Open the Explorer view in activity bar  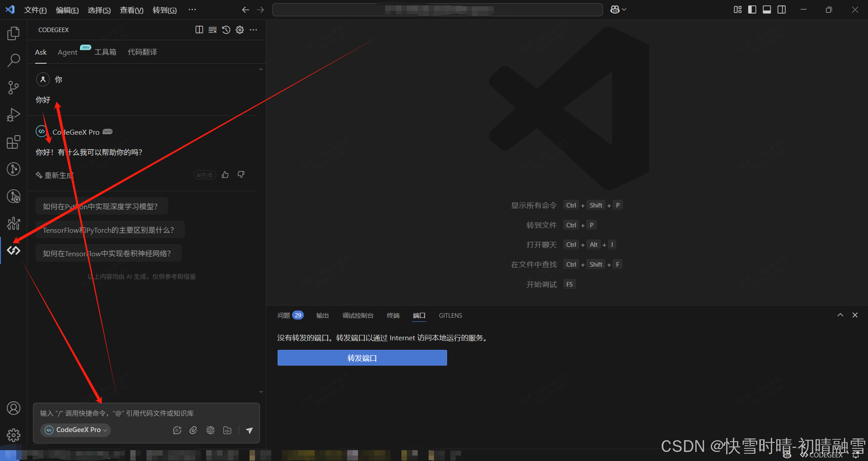click(x=14, y=33)
